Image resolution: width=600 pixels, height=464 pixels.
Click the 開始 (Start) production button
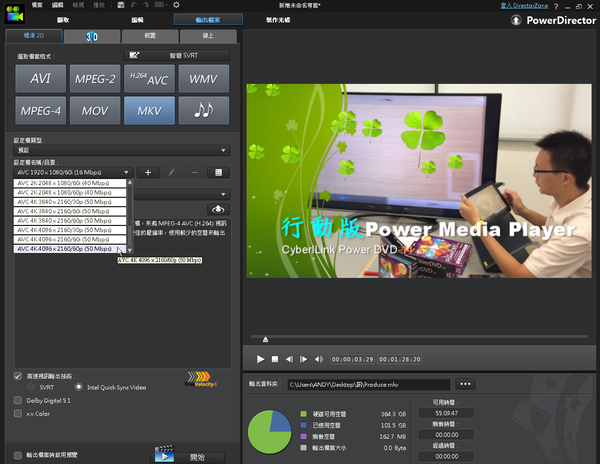coord(197,456)
